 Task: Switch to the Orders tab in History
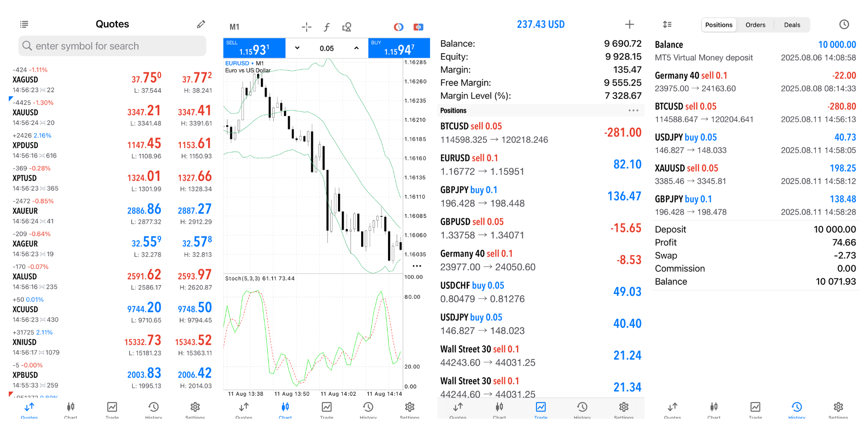[x=755, y=25]
